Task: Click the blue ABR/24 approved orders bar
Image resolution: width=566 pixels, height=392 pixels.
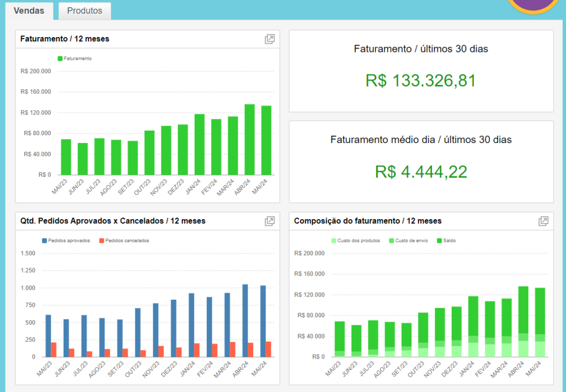Action: coord(245,321)
